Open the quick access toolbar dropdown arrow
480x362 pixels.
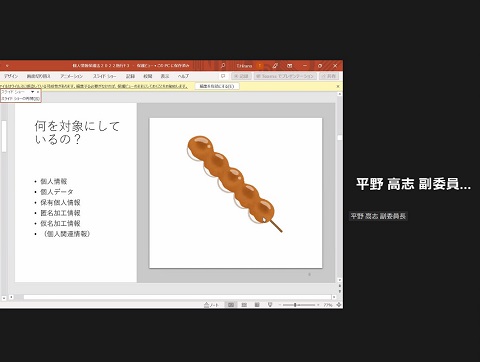7,66
